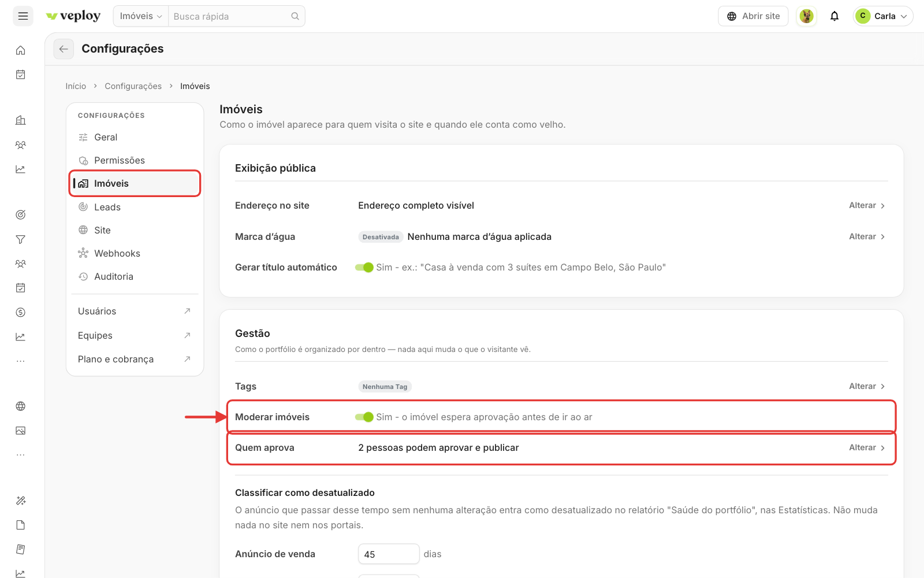Click the Desativada badge
924x578 pixels.
click(x=381, y=237)
